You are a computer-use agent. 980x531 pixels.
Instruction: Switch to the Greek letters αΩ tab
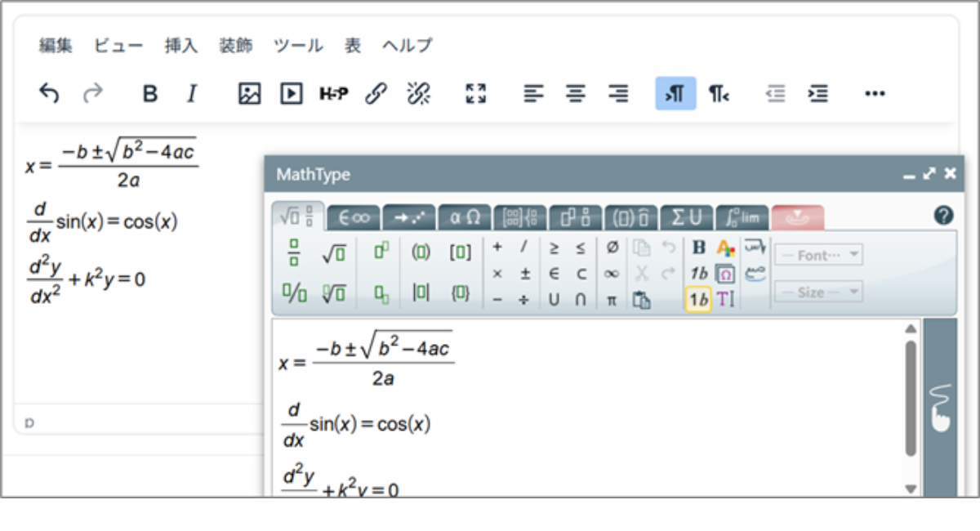tap(463, 216)
